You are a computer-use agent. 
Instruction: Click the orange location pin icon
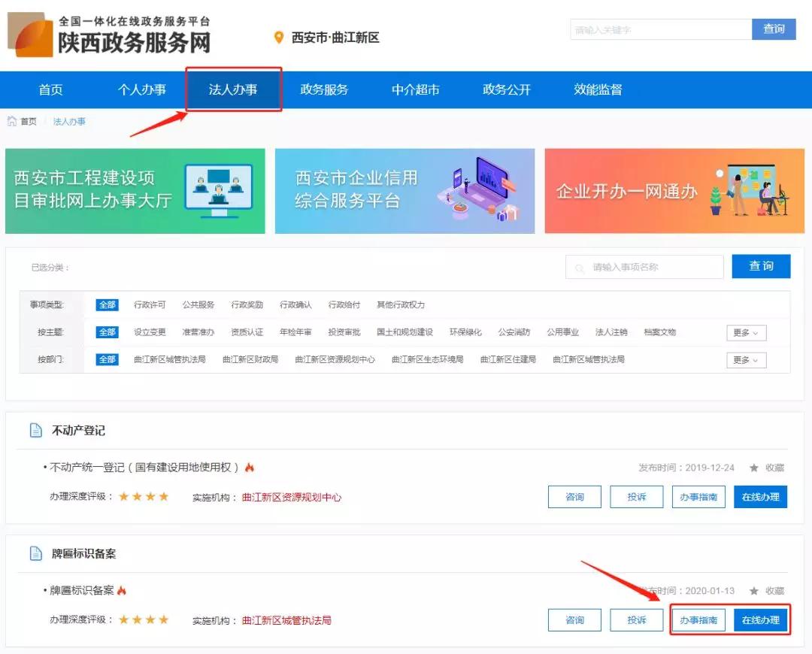pos(279,38)
